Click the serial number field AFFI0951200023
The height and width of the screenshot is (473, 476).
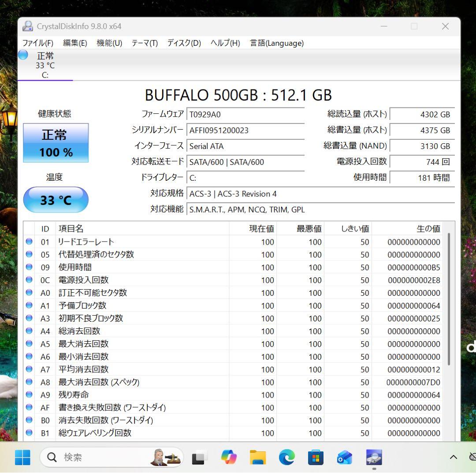pyautogui.click(x=245, y=130)
